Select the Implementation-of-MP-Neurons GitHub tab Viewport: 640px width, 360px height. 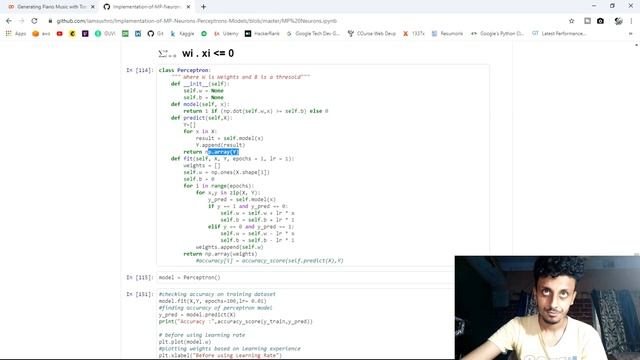[x=147, y=7]
